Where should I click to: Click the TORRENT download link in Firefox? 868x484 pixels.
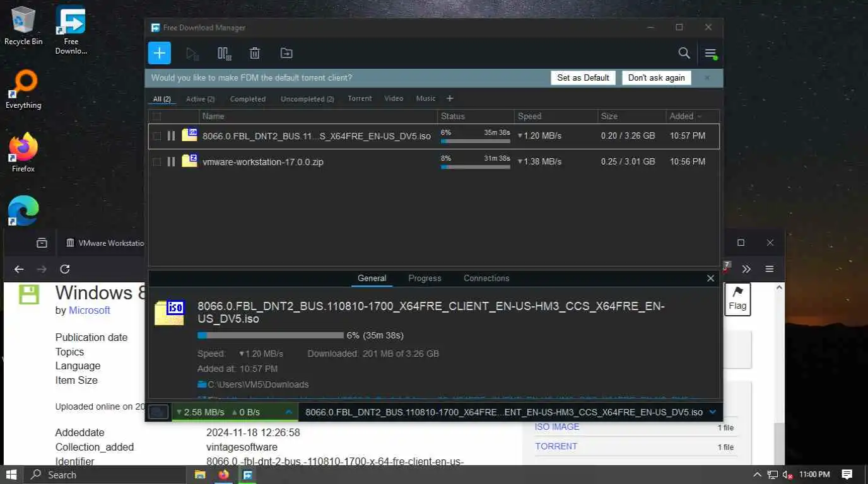tap(556, 446)
